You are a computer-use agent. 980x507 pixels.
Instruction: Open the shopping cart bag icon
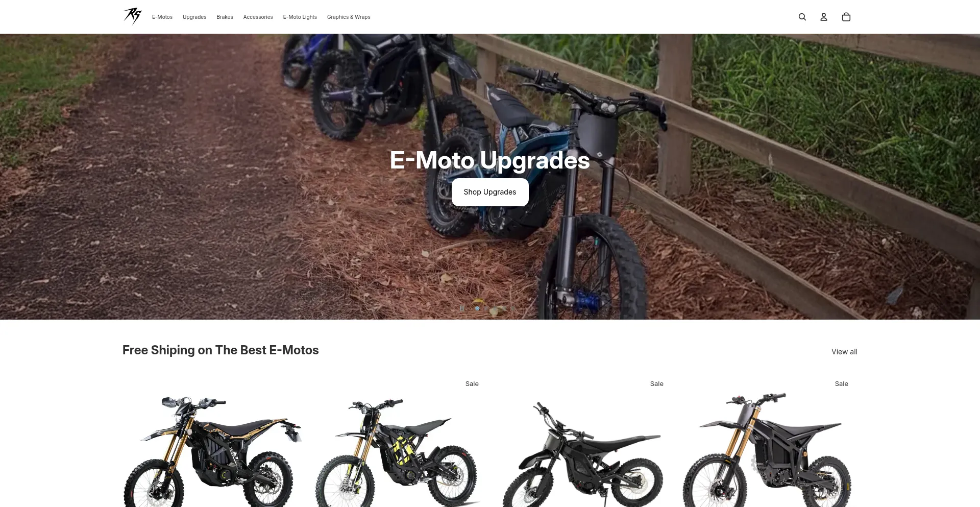click(846, 17)
